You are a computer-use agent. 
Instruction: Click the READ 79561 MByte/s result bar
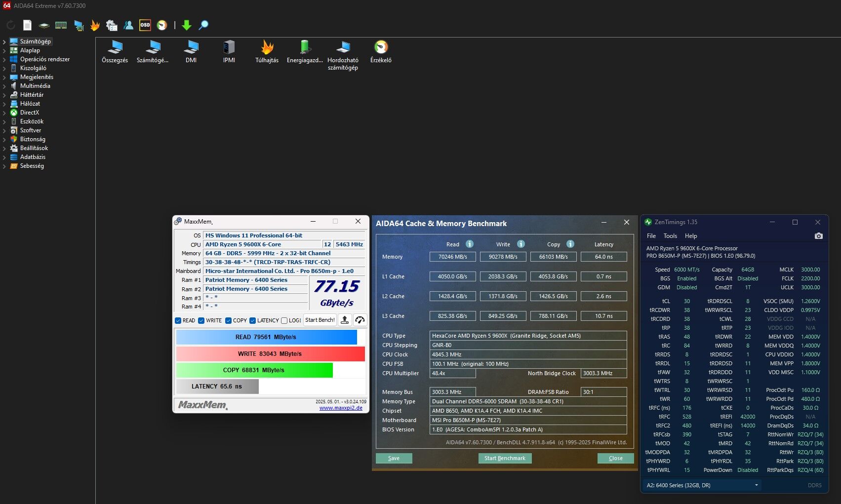coord(266,337)
